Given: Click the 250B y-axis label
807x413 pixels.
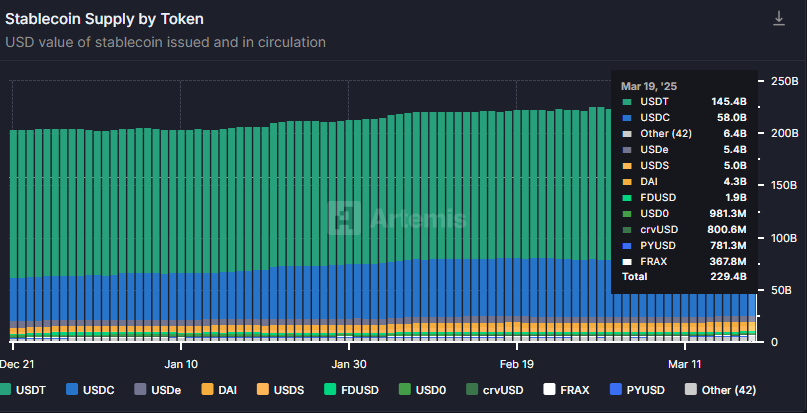Looking at the screenshot, I should 784,81.
